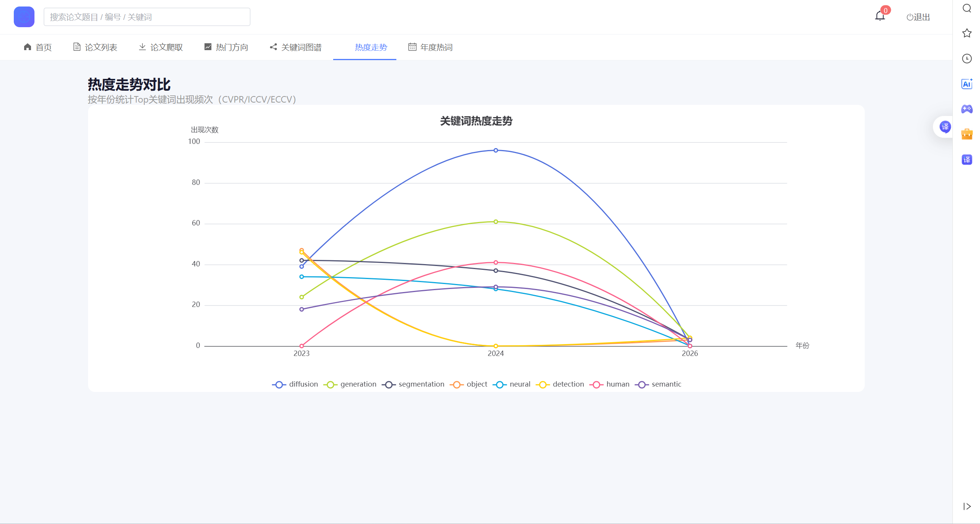This screenshot has width=980, height=524.
Task: Switch to the 关键词图谱 tab
Action: [x=296, y=47]
